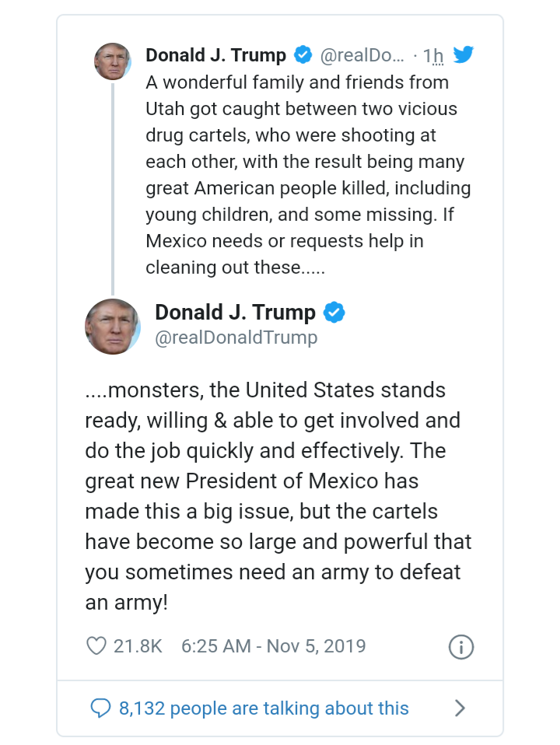
Task: Open "8,132 people are talking about this"
Action: (x=264, y=708)
